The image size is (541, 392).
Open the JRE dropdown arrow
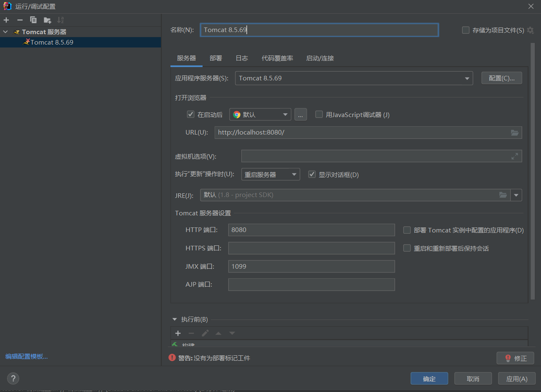pos(516,195)
